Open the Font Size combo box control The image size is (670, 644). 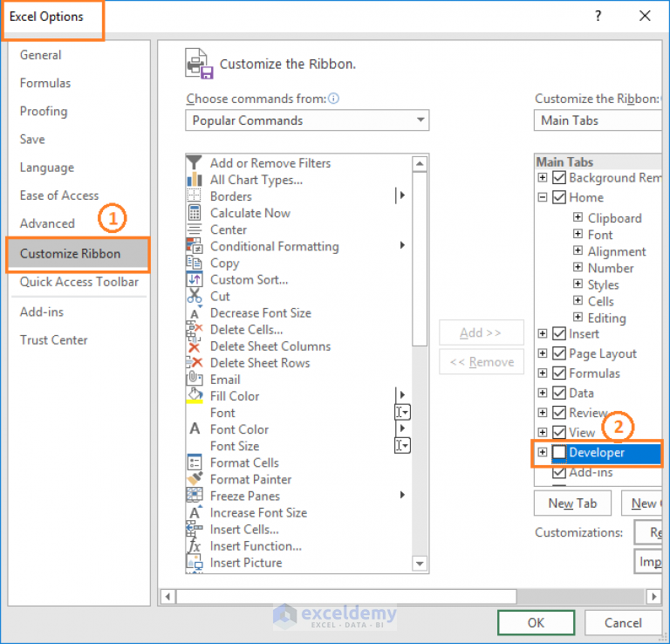point(402,445)
